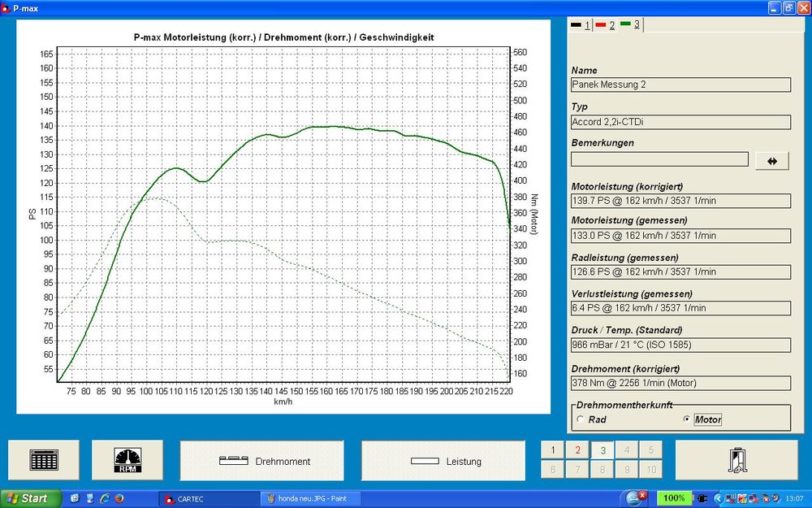Click the green 100% battery indicator
This screenshot has height=508, width=812.
673,497
